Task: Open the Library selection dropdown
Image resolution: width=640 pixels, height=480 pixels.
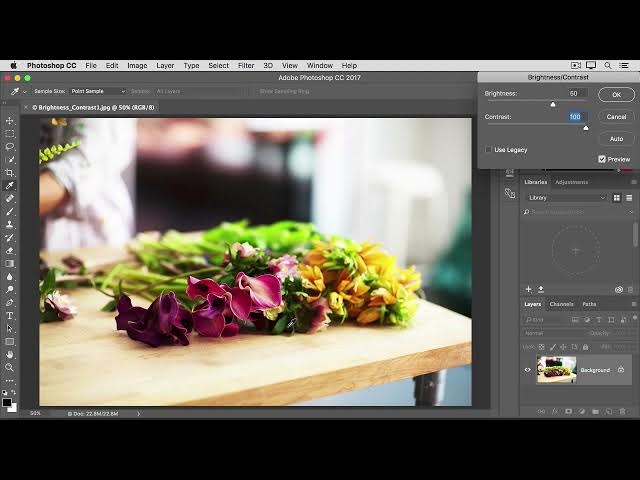Action: 566,198
